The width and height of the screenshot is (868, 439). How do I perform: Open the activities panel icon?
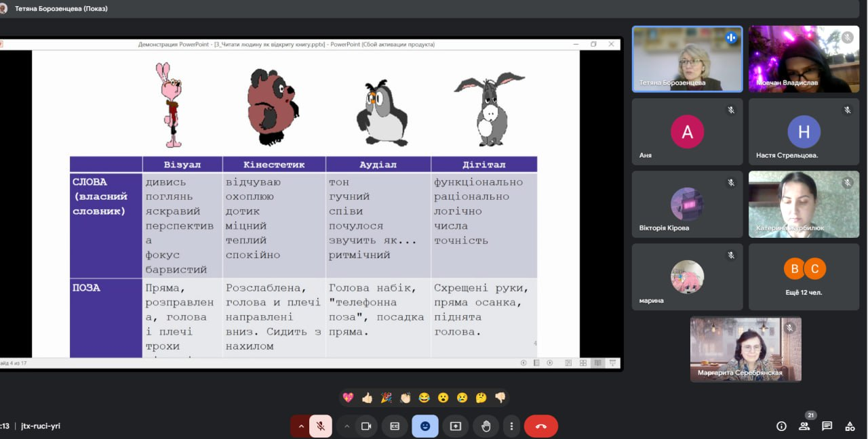(850, 426)
